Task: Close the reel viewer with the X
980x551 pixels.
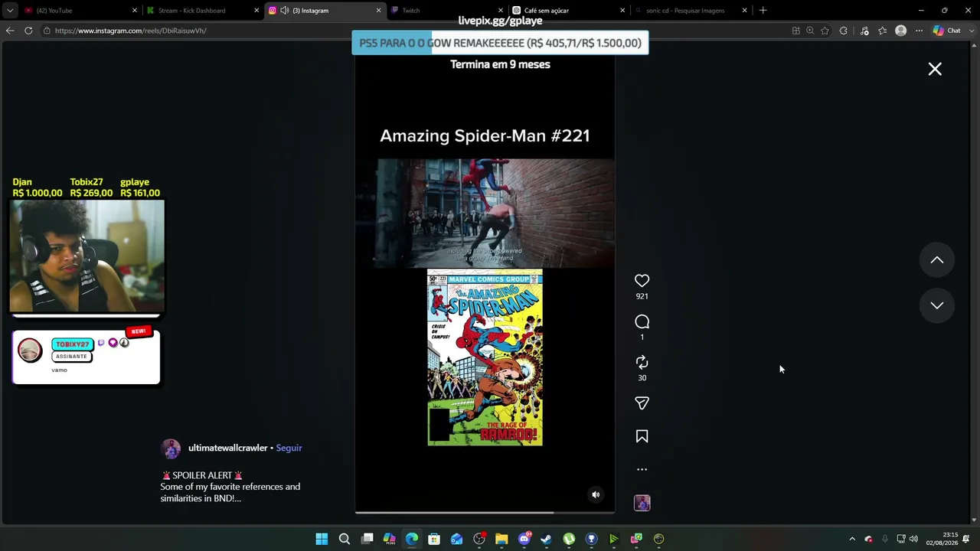Action: (935, 69)
